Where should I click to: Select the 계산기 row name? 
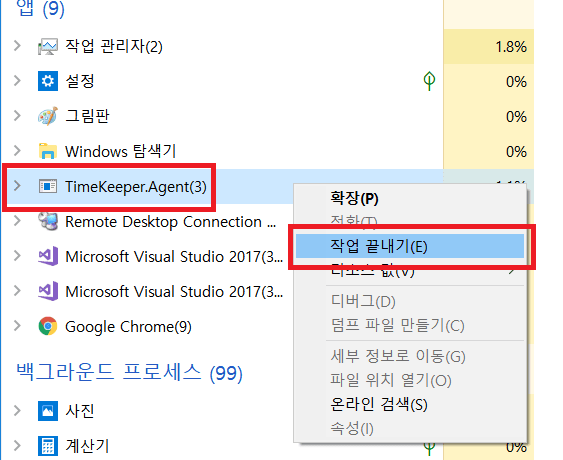tap(87, 446)
